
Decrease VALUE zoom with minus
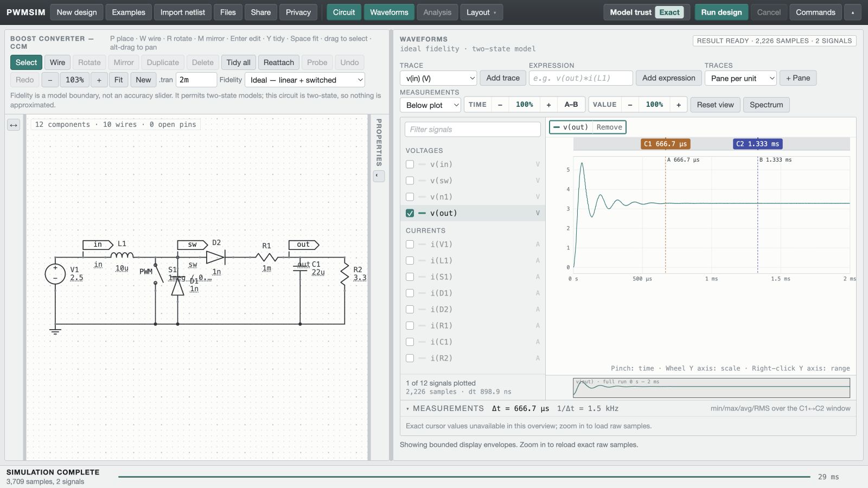click(630, 105)
